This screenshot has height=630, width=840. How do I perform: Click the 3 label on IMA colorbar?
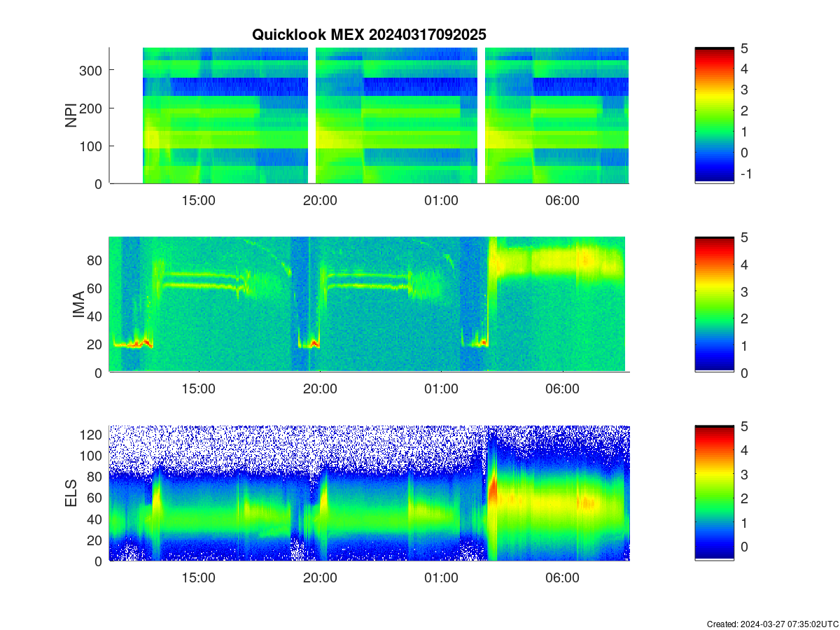(744, 291)
